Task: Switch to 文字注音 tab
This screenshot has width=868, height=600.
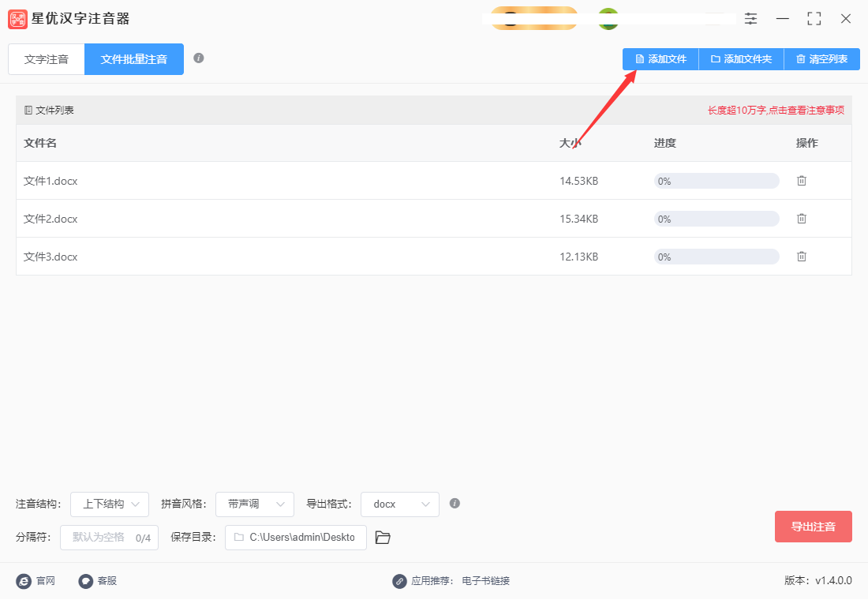Action: (47, 59)
